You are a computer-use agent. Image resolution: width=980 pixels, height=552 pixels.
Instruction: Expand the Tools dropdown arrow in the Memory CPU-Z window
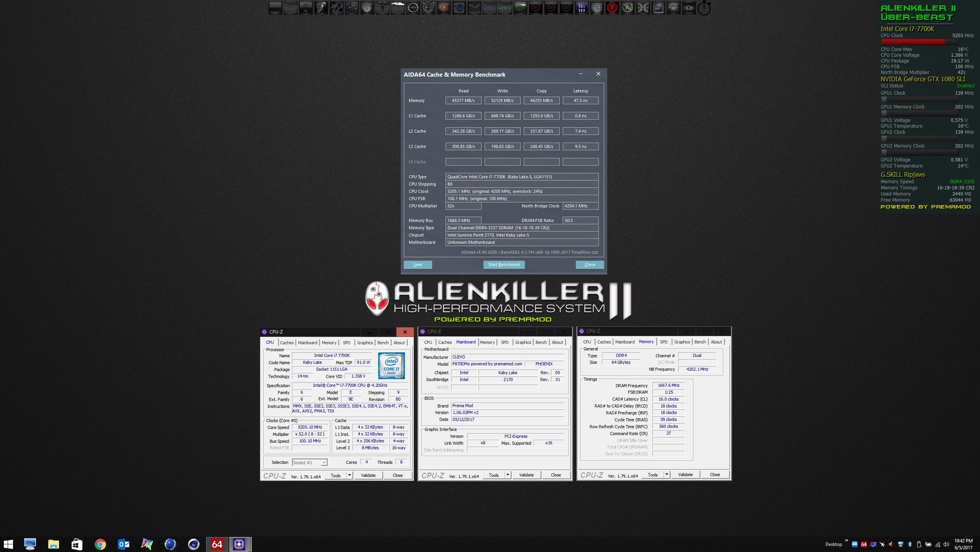pos(667,475)
